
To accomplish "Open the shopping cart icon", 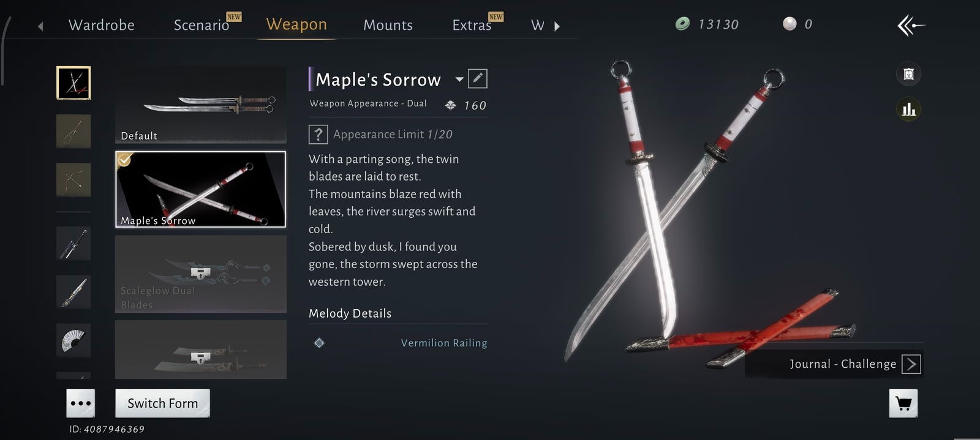I will [x=903, y=403].
